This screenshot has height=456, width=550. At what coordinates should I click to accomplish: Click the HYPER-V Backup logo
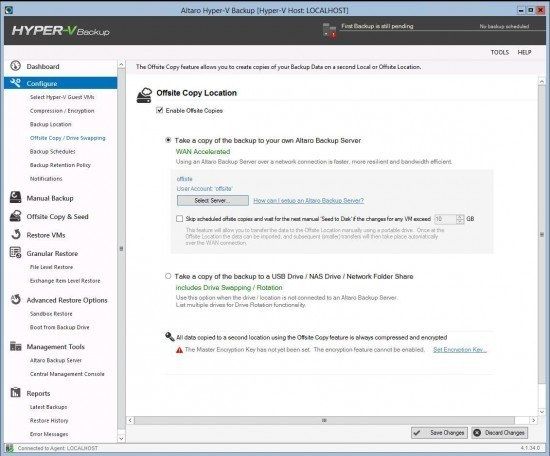pyautogui.click(x=61, y=31)
